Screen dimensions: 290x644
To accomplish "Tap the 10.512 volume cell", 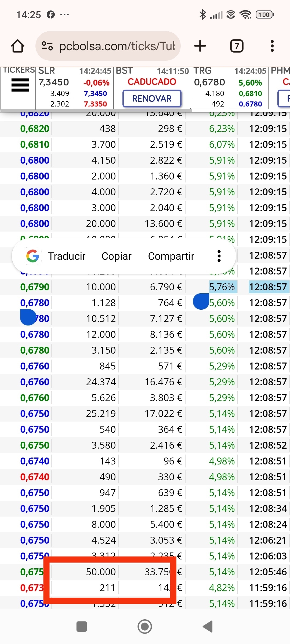I will click(x=101, y=319).
